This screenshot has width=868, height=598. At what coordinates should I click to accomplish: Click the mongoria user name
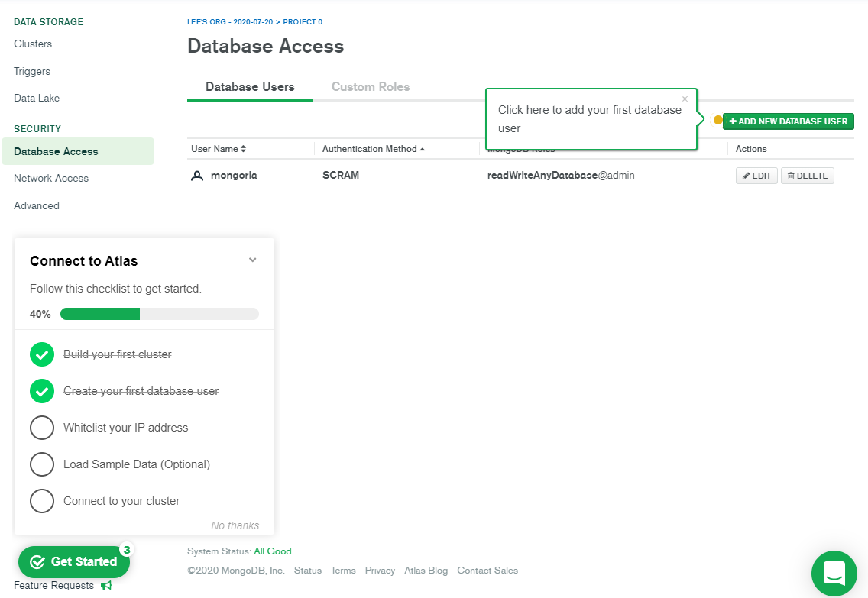coord(234,176)
